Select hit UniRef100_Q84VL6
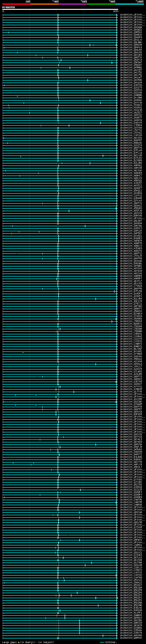 pos(131,47)
